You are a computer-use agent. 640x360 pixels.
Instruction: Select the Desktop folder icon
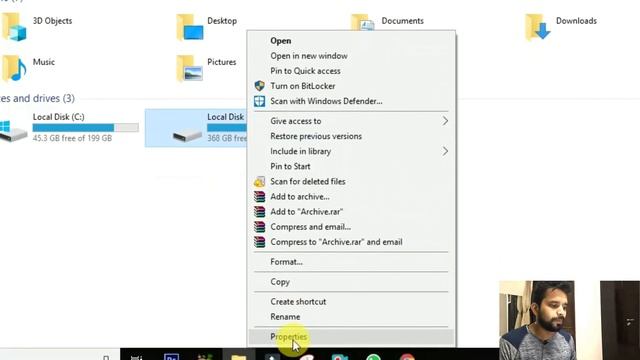click(190, 27)
